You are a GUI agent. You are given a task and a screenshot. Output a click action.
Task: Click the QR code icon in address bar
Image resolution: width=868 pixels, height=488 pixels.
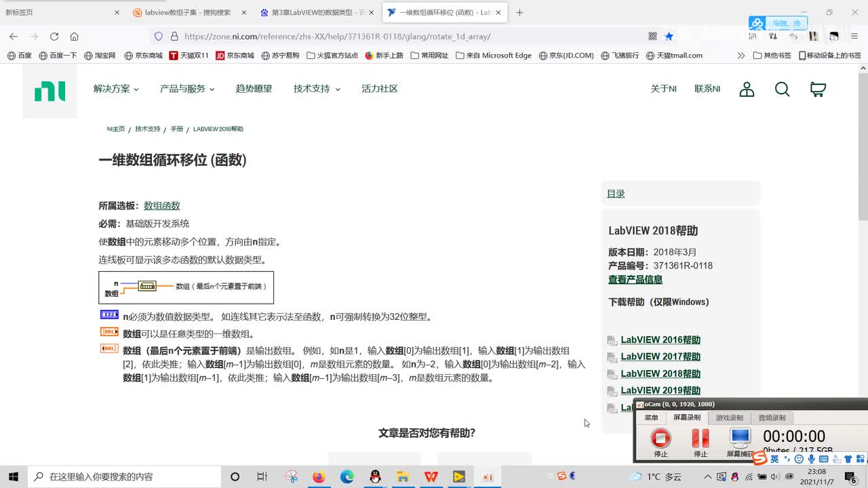point(652,37)
